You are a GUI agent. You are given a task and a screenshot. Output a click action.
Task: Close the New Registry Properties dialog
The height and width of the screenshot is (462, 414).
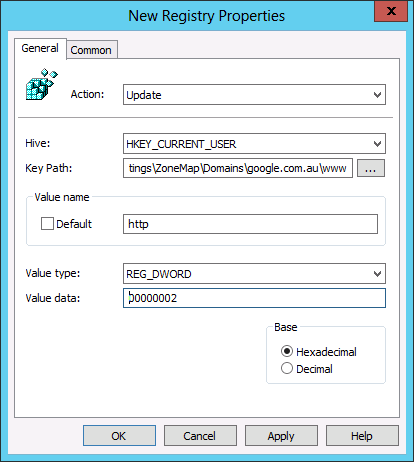391,12
